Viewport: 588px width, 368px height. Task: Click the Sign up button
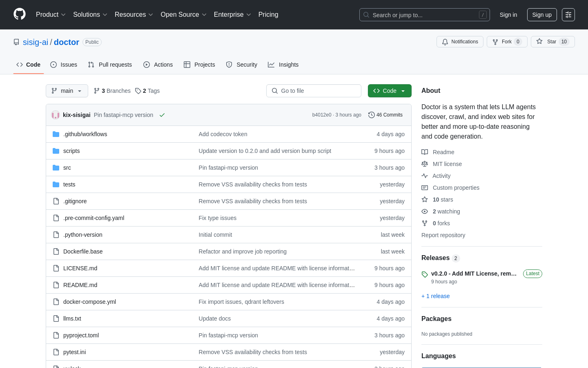point(542,15)
